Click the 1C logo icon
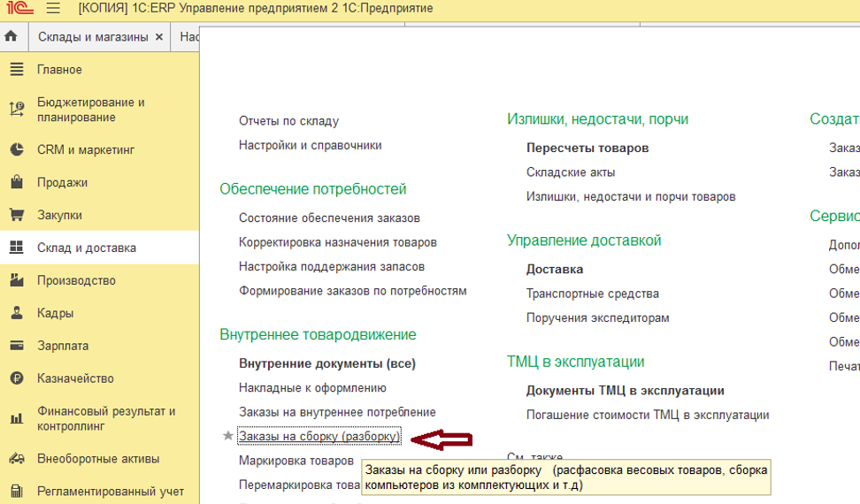Image resolution: width=860 pixels, height=504 pixels. 19,8
